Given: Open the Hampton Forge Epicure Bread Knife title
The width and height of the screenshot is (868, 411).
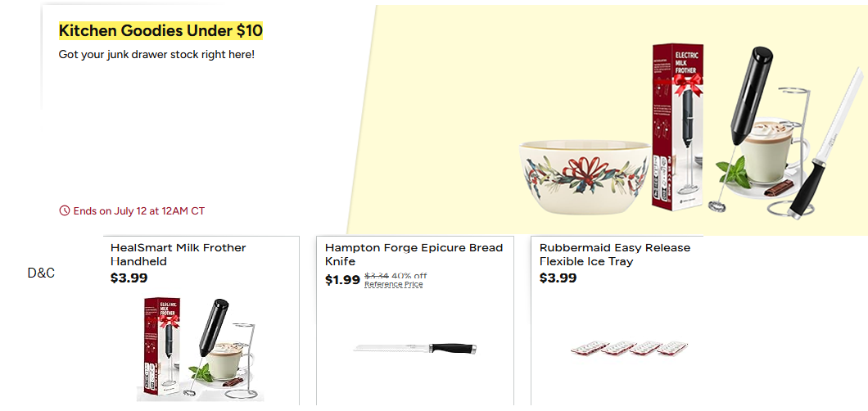Looking at the screenshot, I should 414,255.
